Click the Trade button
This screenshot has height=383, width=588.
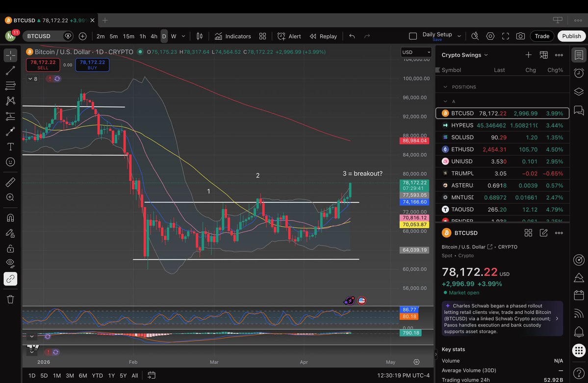[x=542, y=36]
